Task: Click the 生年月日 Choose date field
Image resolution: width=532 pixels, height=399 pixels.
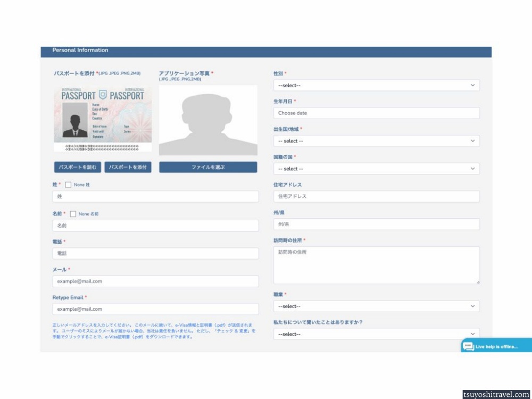Action: (x=376, y=113)
